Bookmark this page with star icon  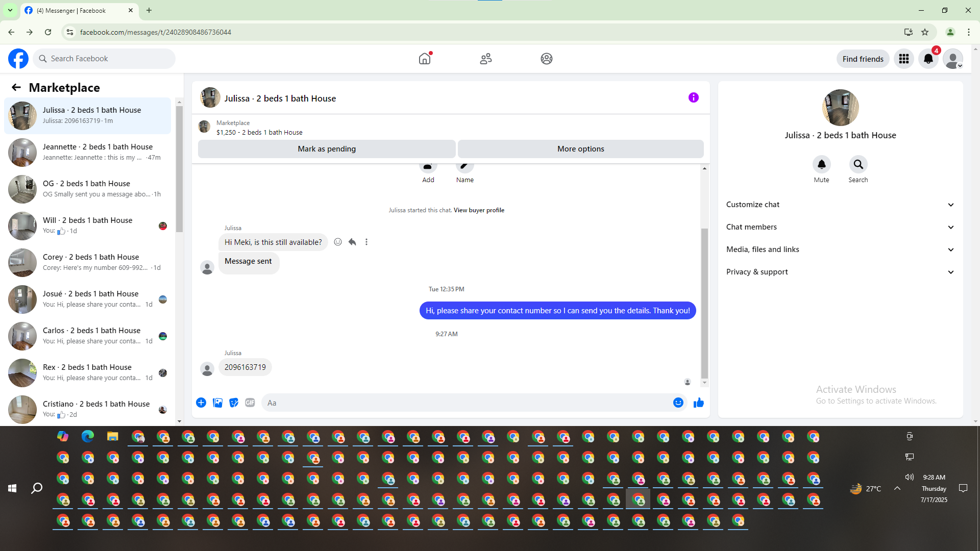(x=925, y=32)
